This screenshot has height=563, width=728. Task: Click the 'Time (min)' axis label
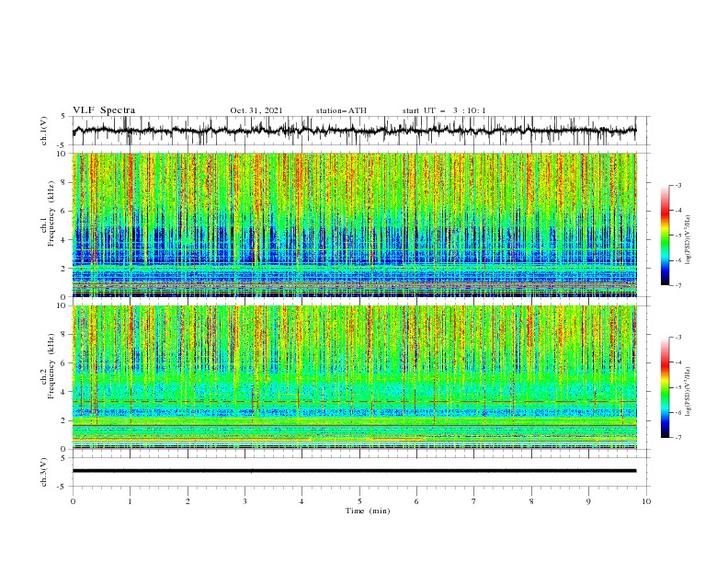(x=368, y=511)
